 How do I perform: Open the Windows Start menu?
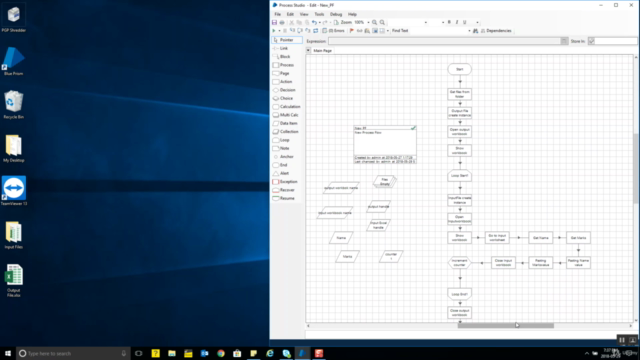coord(8,353)
